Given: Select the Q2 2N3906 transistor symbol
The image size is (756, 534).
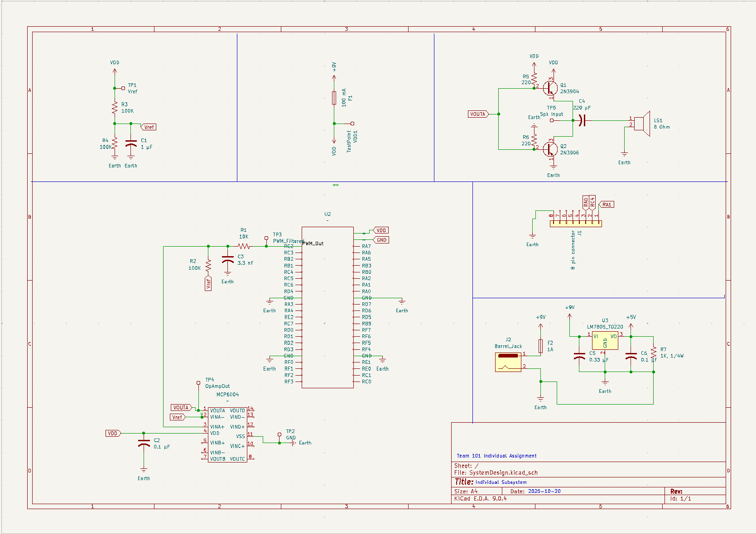Looking at the screenshot, I should 550,148.
